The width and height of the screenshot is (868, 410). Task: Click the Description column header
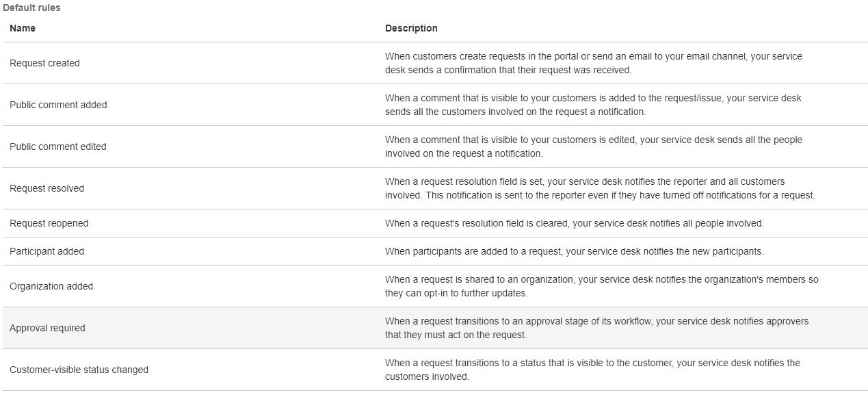411,28
